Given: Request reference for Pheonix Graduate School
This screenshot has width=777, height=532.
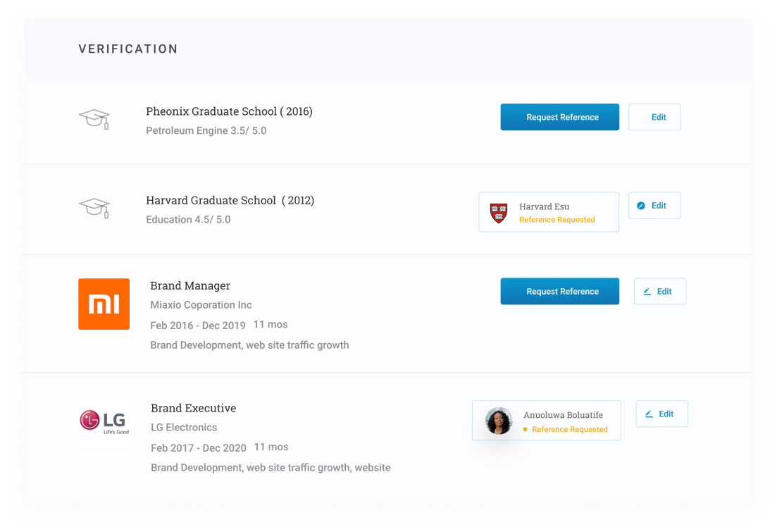Looking at the screenshot, I should pyautogui.click(x=559, y=117).
